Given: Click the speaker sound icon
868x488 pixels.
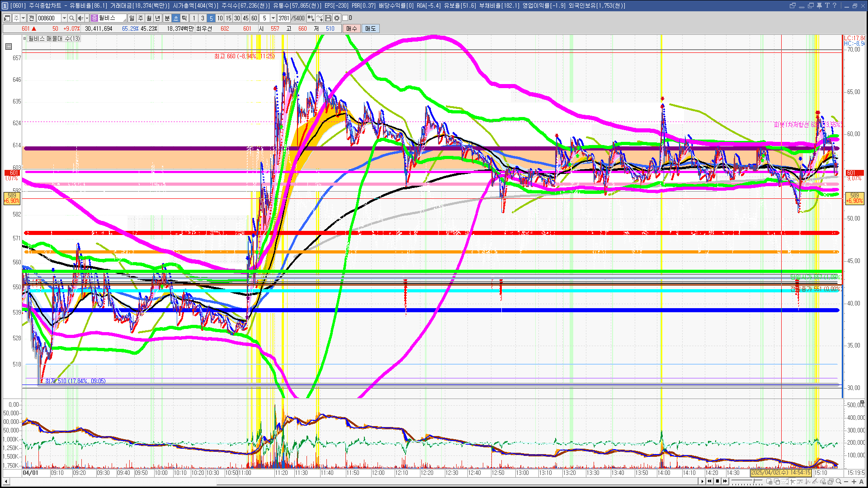Looking at the screenshot, I should point(80,18).
